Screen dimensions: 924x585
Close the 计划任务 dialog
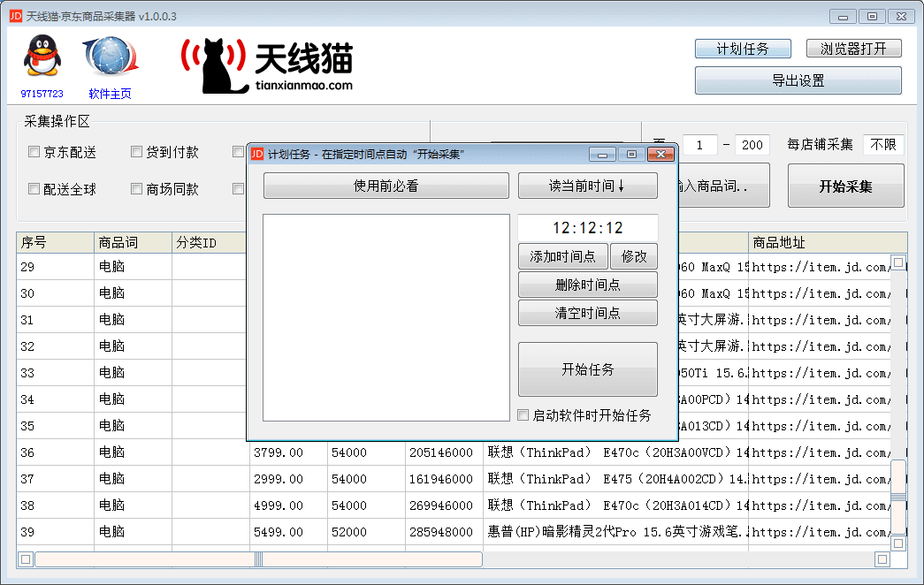[x=661, y=155]
